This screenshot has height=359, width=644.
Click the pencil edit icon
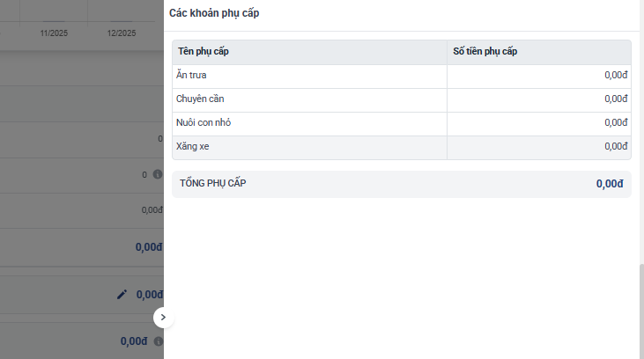click(122, 295)
